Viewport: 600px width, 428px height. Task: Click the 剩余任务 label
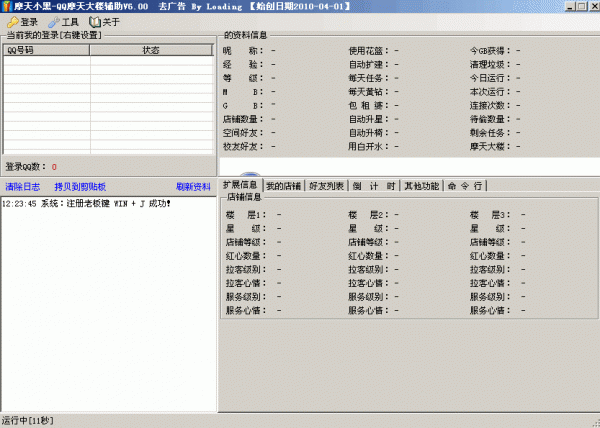491,133
